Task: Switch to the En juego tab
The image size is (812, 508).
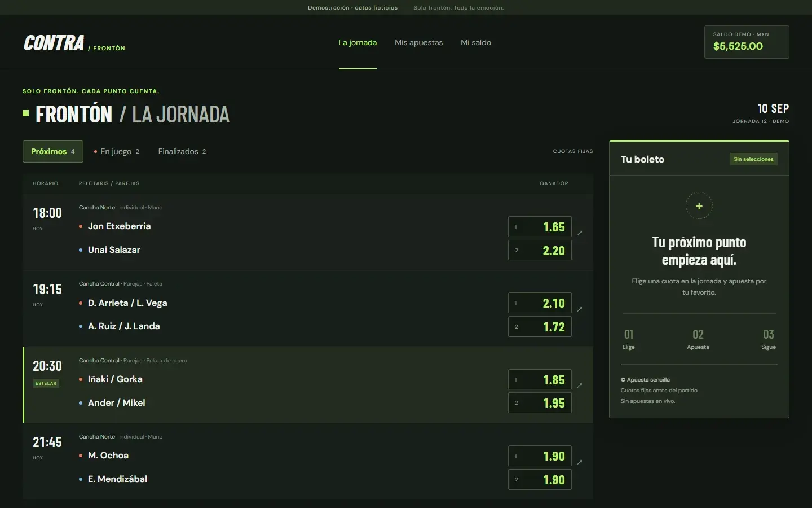Action: tap(117, 151)
